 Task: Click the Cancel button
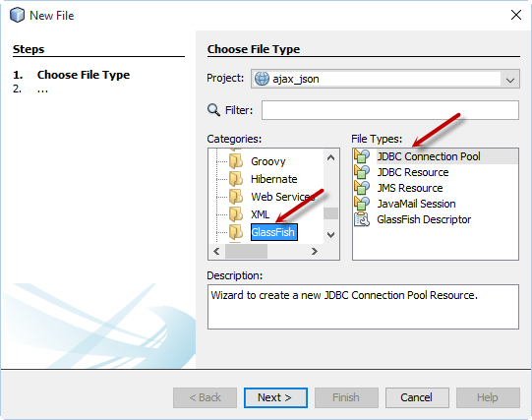pyautogui.click(x=417, y=397)
